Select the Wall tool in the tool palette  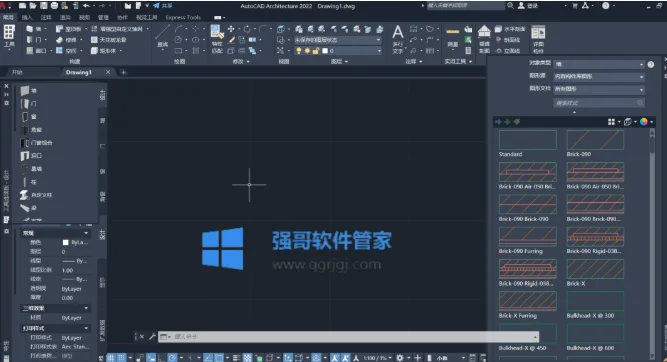tap(29, 91)
